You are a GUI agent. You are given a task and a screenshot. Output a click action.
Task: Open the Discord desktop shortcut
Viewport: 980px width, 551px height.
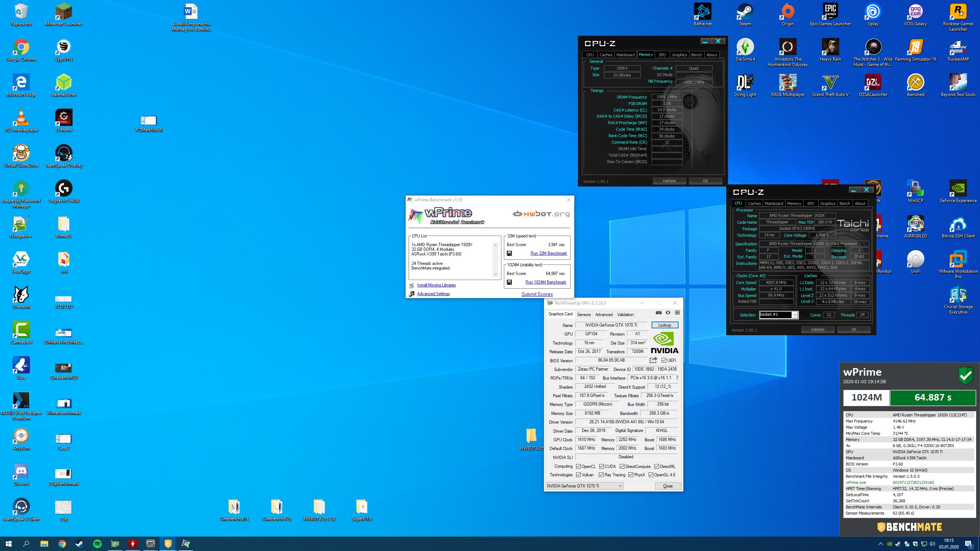click(x=21, y=475)
